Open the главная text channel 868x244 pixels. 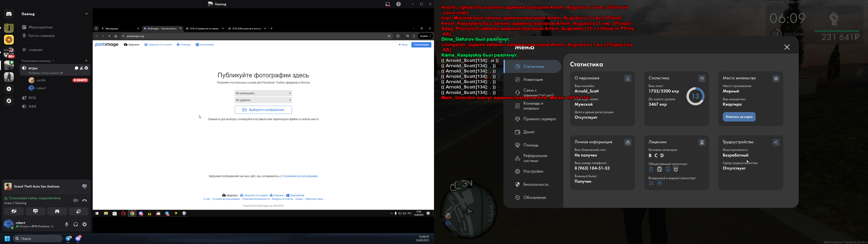54,50
